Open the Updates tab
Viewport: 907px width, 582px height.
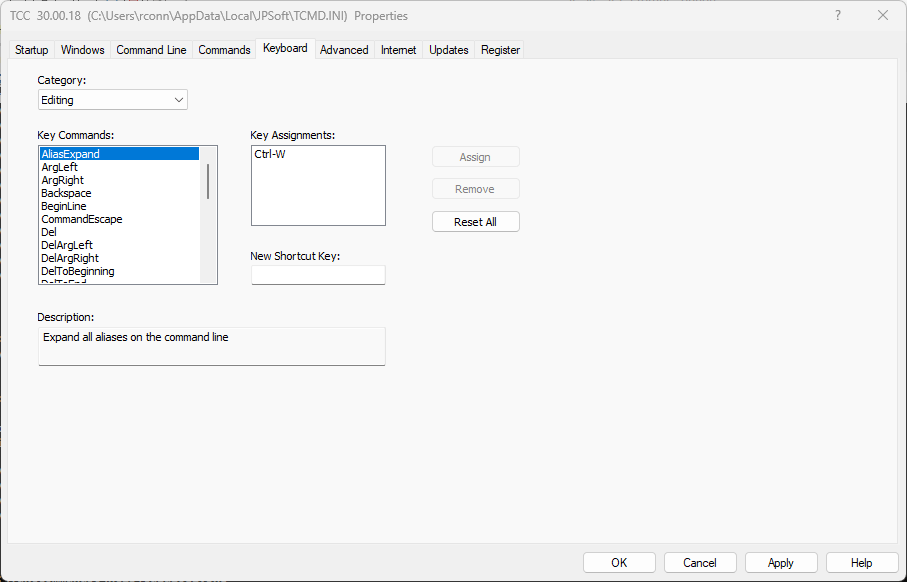coord(449,50)
